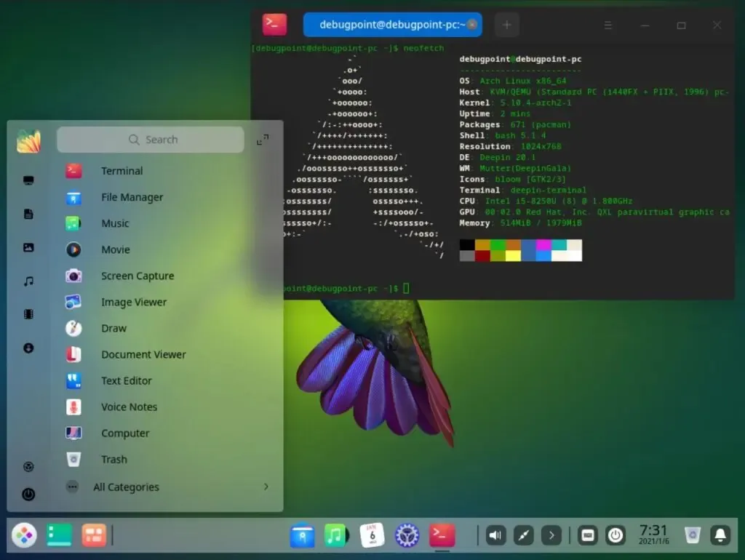Open the Calendar app from the dock

point(372,535)
